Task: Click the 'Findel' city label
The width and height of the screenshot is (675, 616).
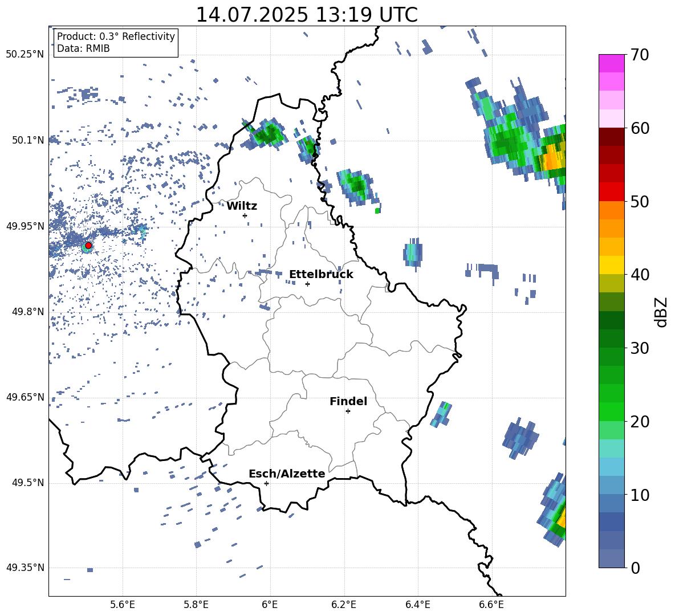Action: pos(348,401)
